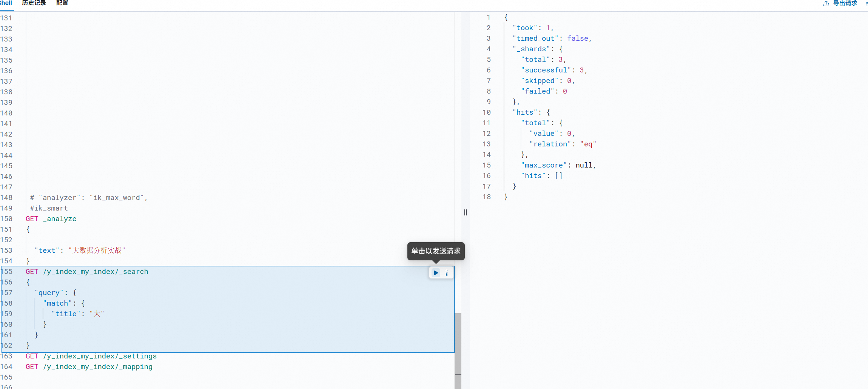Open the request options kebab menu beside play

(x=447, y=273)
